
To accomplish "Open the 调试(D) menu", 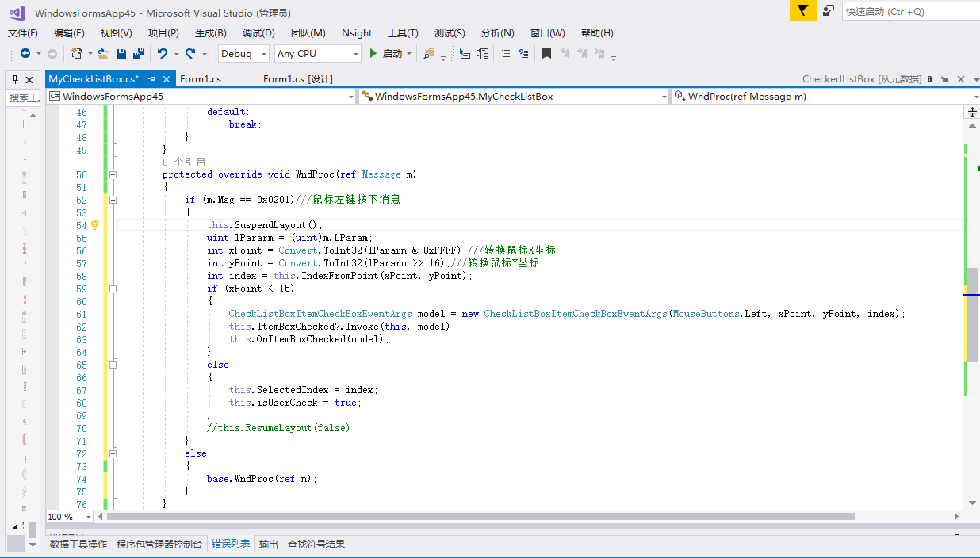I will click(258, 32).
